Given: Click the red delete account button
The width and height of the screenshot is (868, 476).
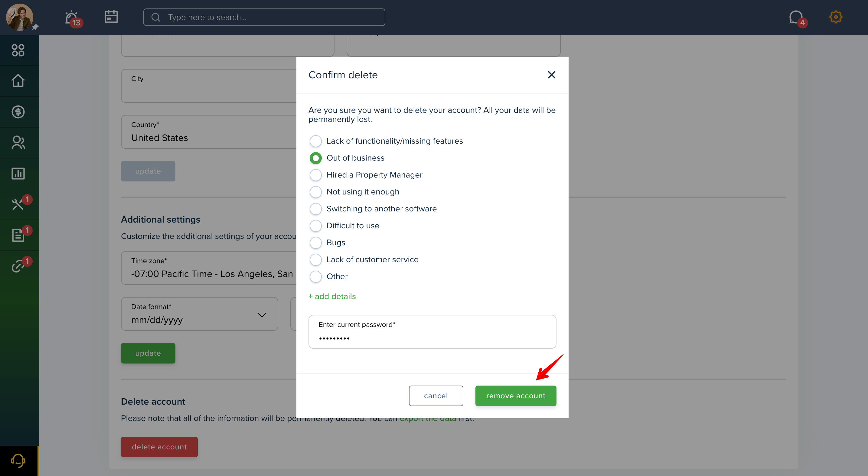Looking at the screenshot, I should [159, 447].
